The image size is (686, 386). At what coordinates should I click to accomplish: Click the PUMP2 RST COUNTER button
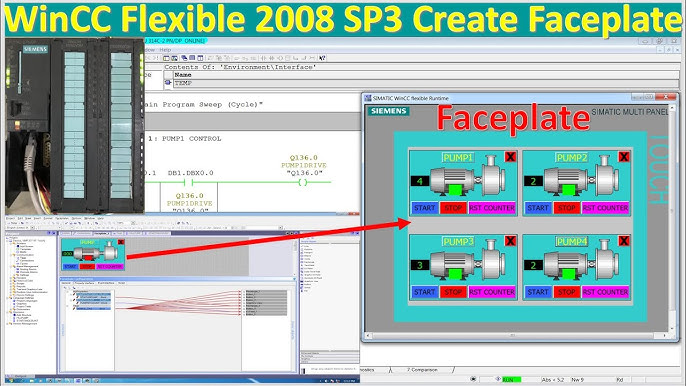tap(605, 208)
